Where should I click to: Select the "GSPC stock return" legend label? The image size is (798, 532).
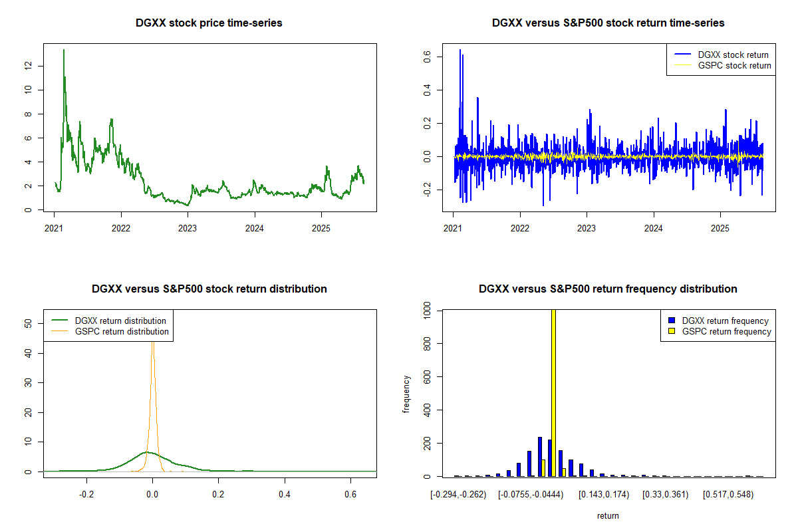[734, 65]
